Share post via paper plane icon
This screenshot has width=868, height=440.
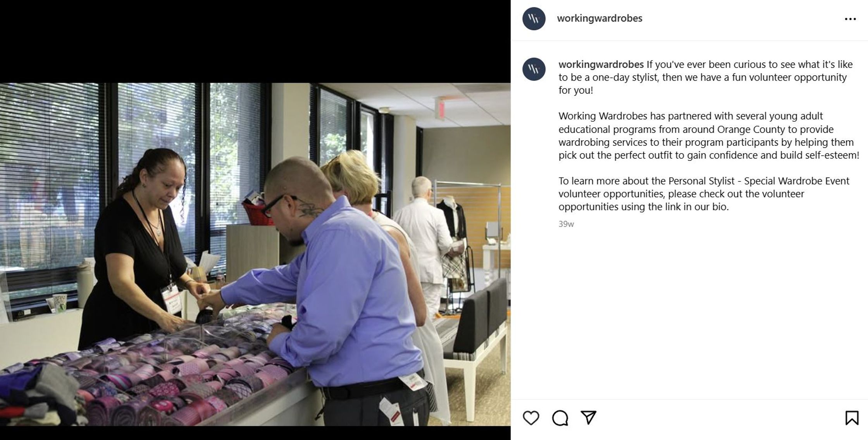point(588,418)
